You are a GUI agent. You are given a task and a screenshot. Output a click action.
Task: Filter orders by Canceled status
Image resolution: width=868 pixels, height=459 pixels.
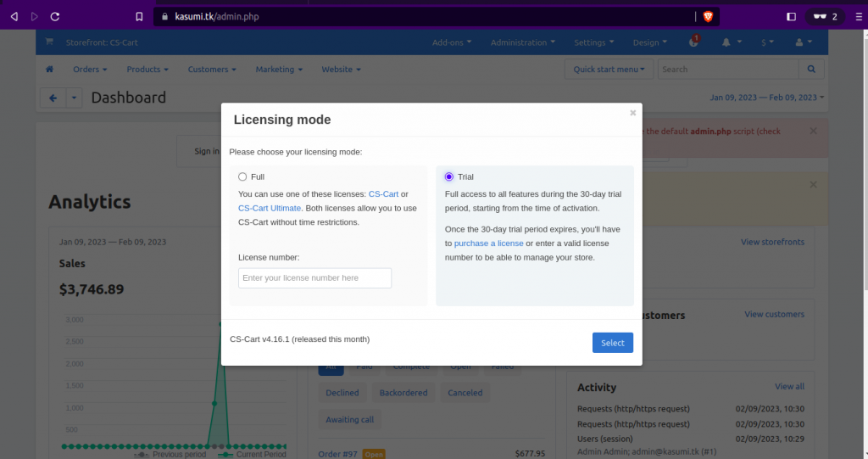coord(465,393)
